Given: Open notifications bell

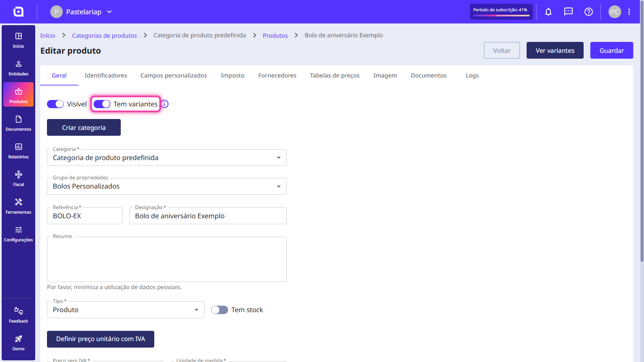Looking at the screenshot, I should [x=548, y=12].
